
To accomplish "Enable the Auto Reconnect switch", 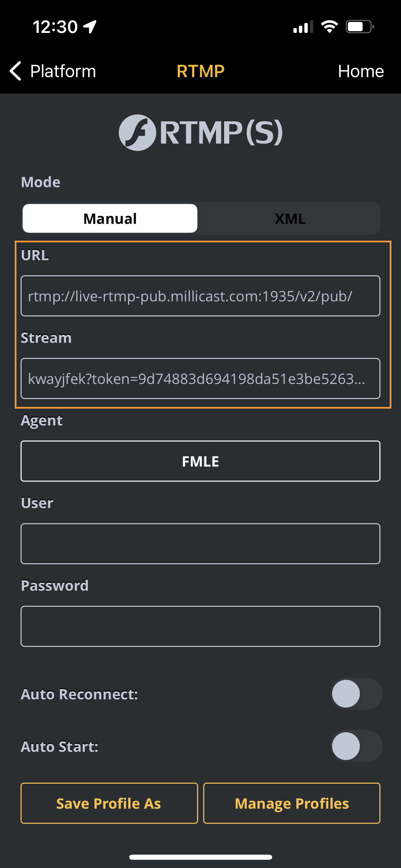I will [356, 694].
